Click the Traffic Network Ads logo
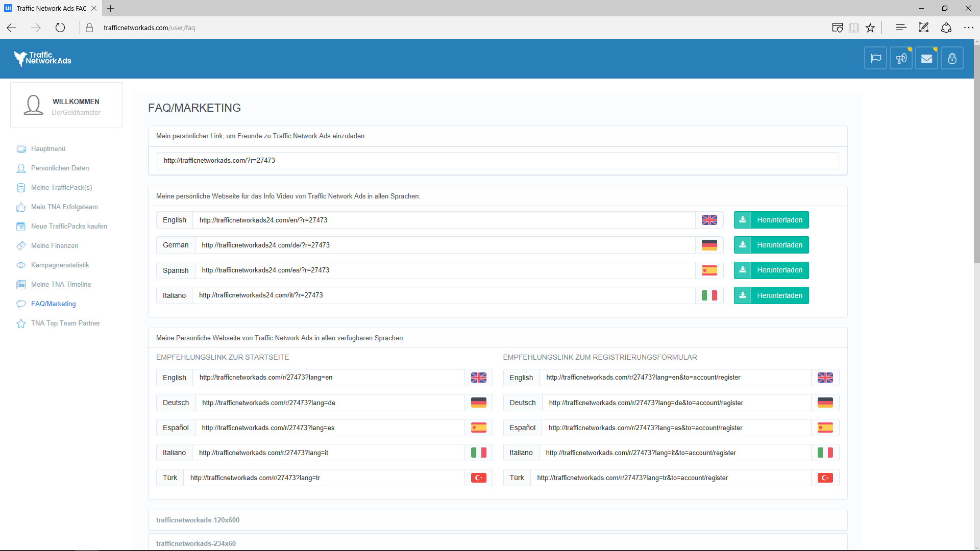The height and width of the screenshot is (551, 980). [x=43, y=59]
